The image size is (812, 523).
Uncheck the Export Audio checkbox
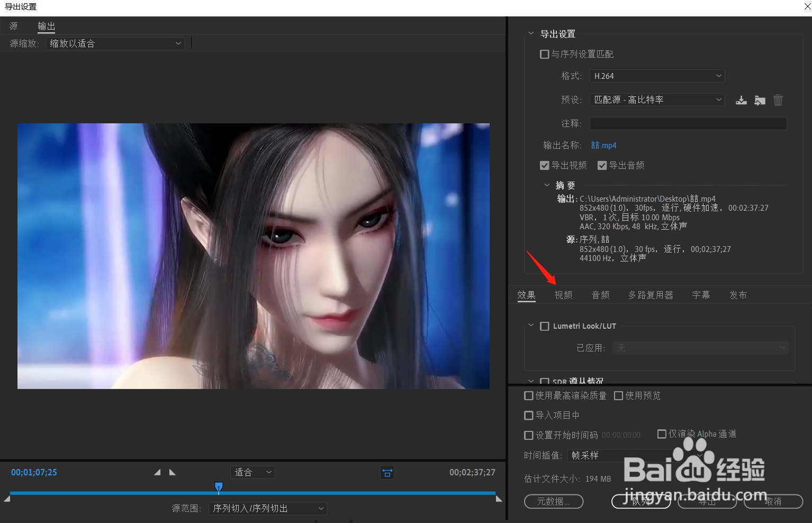click(x=602, y=166)
